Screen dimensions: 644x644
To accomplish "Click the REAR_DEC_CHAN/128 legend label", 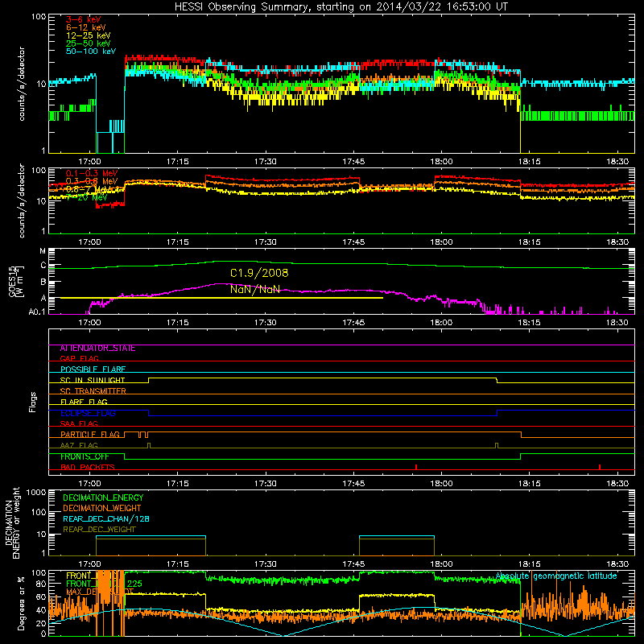I will [x=106, y=519].
